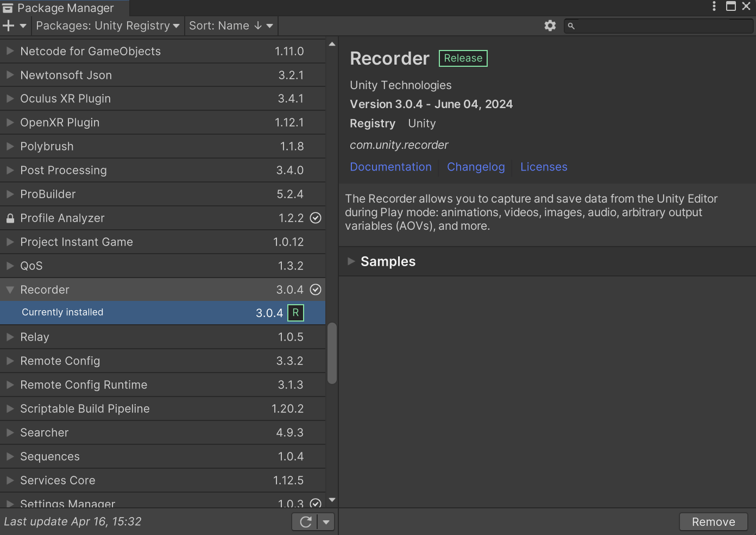The width and height of the screenshot is (756, 535).
Task: Expand the ProBuilder package entry
Action: coord(10,194)
